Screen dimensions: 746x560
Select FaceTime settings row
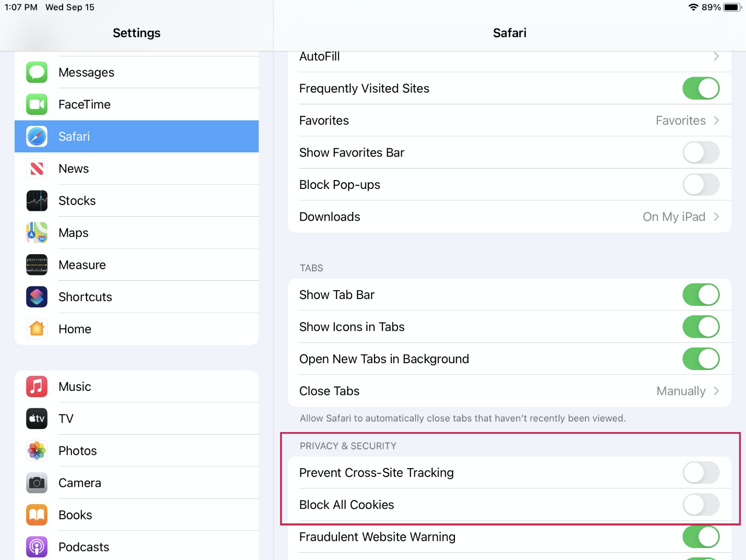point(137,104)
